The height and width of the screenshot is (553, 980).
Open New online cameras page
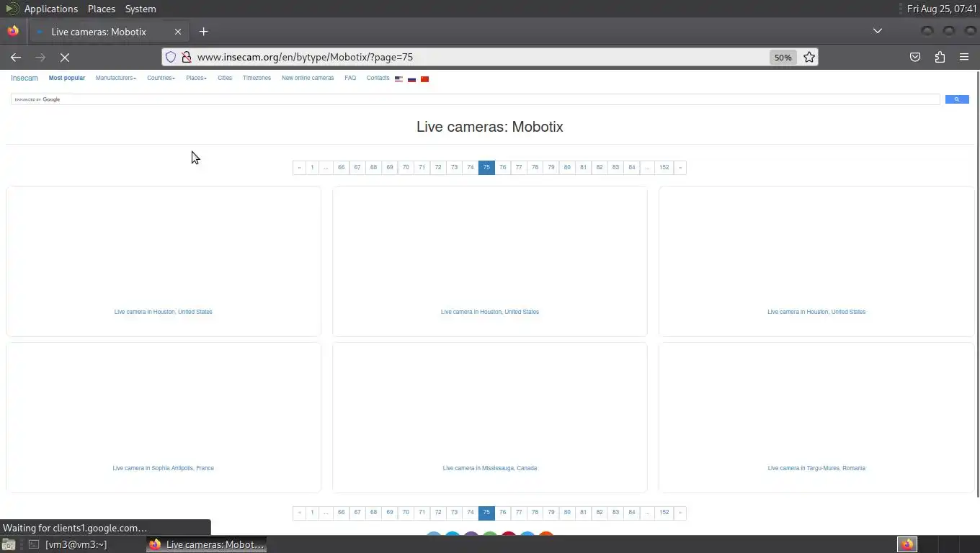pos(308,78)
